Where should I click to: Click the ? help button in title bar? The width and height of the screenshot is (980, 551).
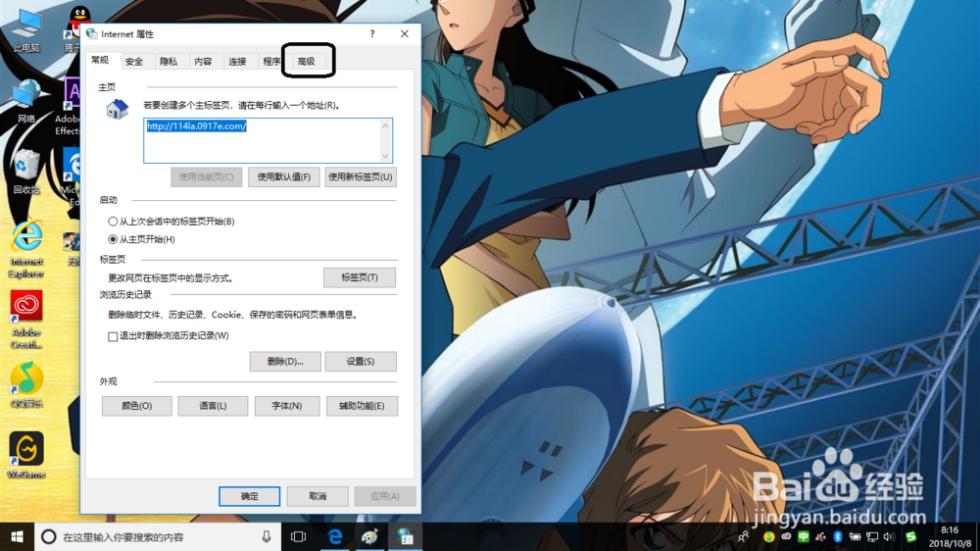click(371, 33)
